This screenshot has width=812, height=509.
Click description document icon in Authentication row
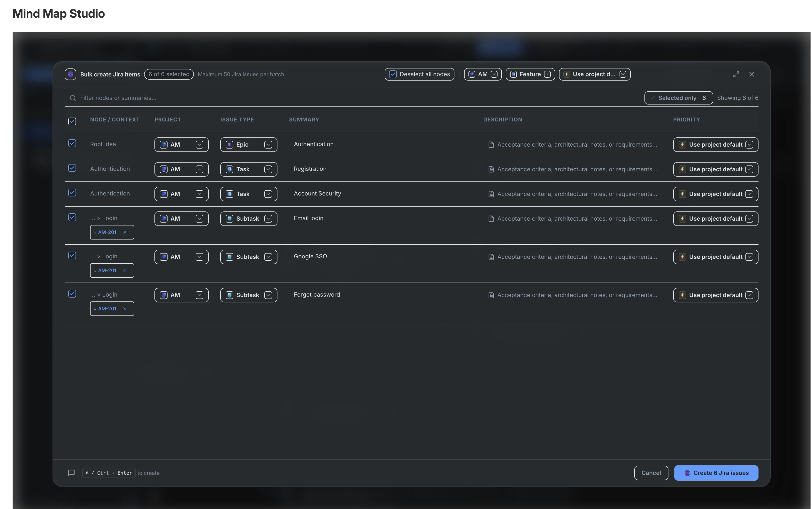point(491,145)
